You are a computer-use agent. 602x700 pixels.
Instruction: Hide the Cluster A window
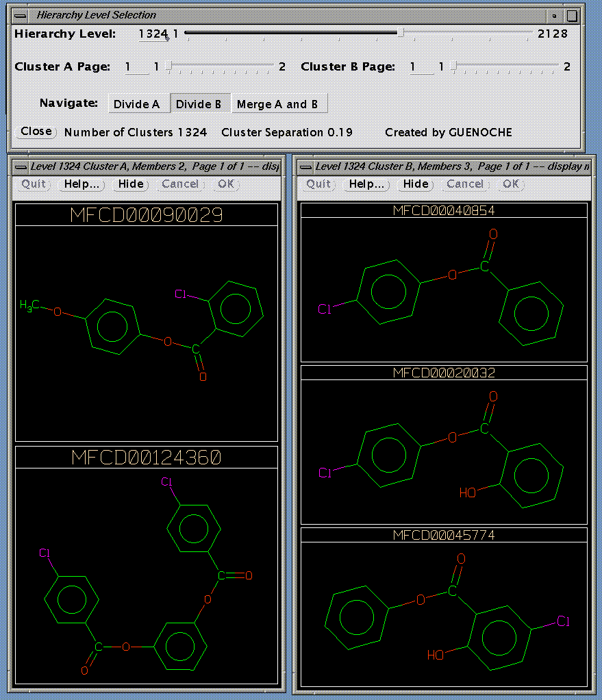(x=131, y=184)
